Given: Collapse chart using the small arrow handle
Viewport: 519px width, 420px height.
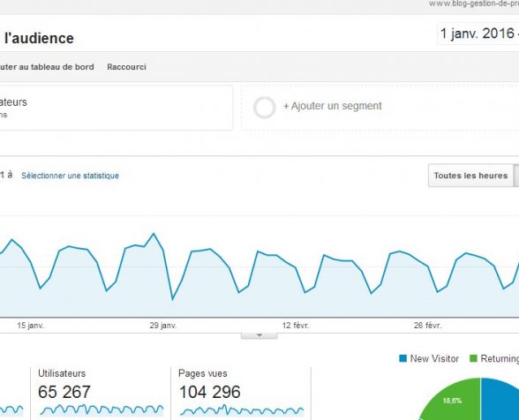Looking at the screenshot, I should click(x=259, y=335).
